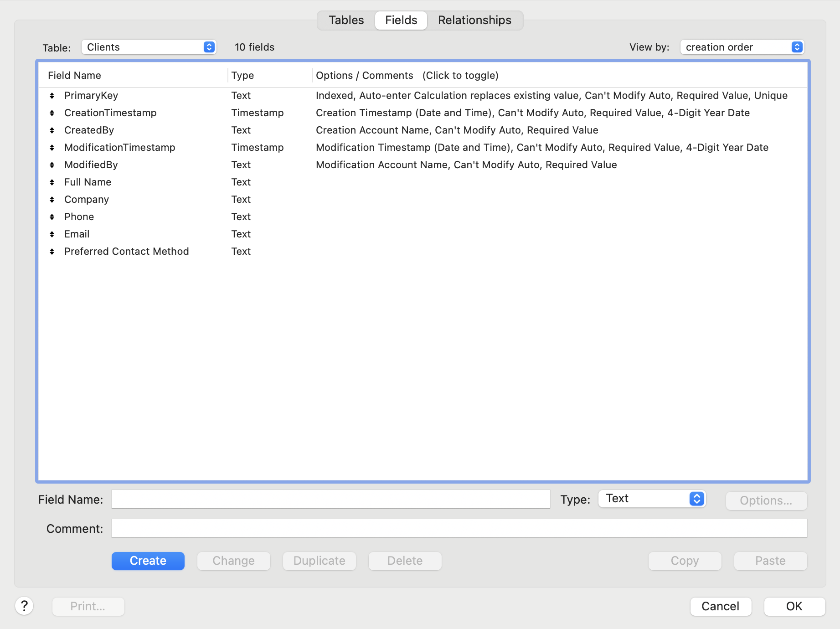Open the Table selection dropdown showing Clients
Image resolution: width=840 pixels, height=629 pixels.
click(x=149, y=47)
